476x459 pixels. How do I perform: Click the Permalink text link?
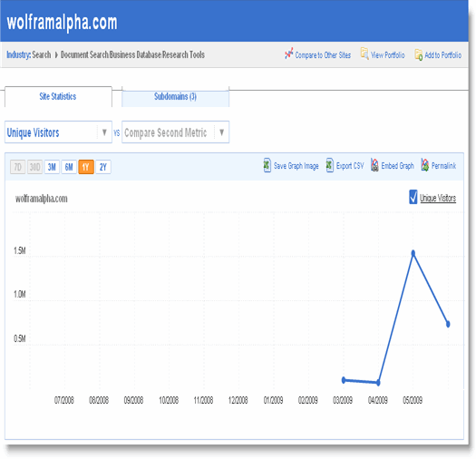tap(443, 166)
